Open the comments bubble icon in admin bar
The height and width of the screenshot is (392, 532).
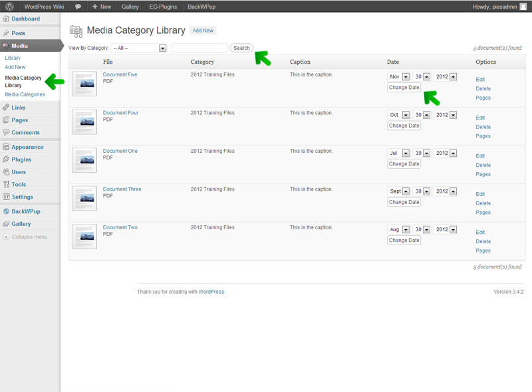click(x=78, y=6)
